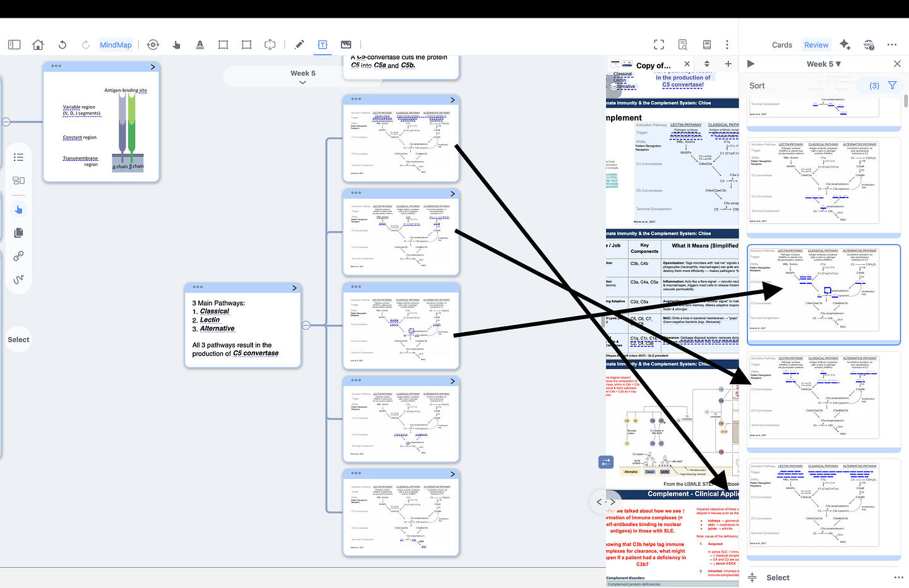Close the Copy of... document tab

(x=687, y=64)
